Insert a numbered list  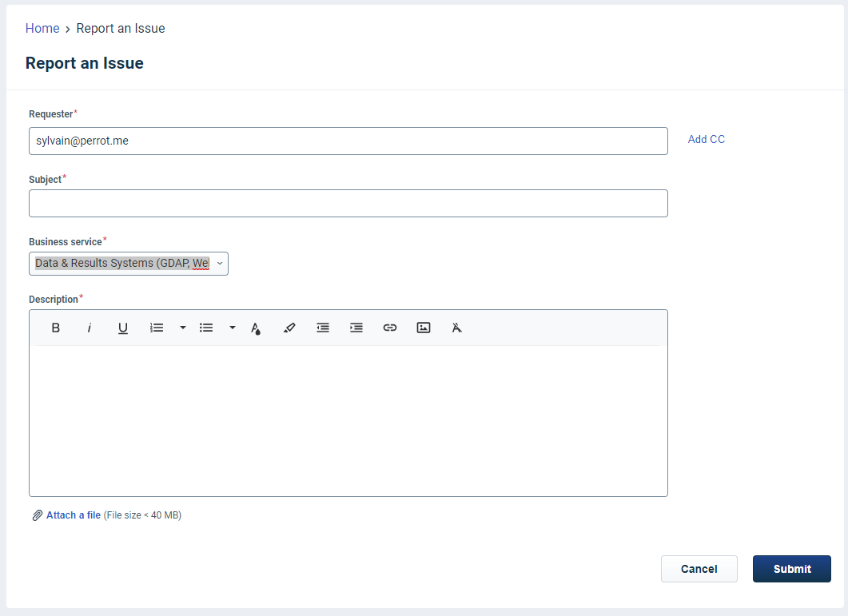coord(157,328)
